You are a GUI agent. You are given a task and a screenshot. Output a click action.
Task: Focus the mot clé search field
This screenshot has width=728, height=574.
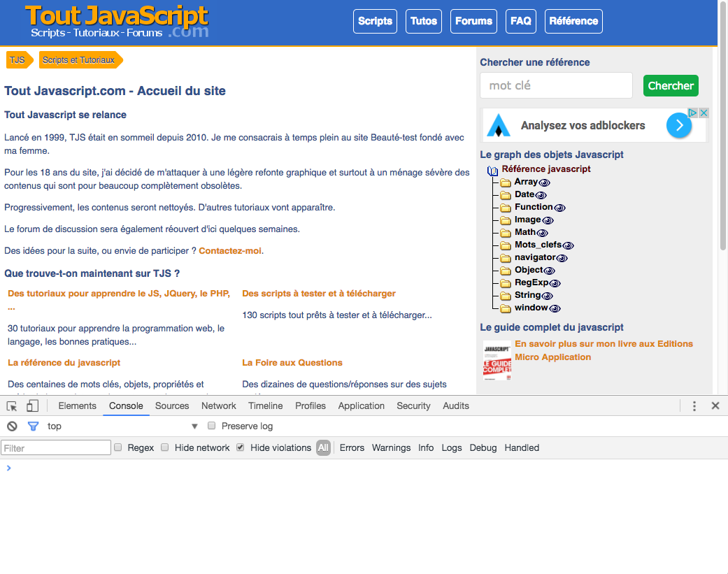(556, 85)
